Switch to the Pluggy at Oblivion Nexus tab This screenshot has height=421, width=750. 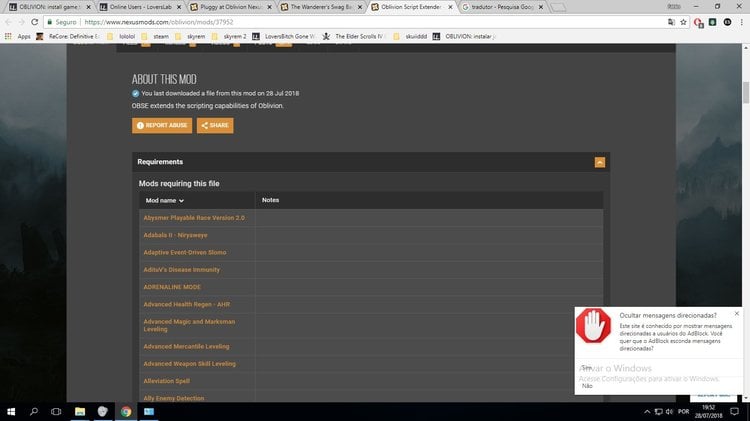pyautogui.click(x=231, y=7)
